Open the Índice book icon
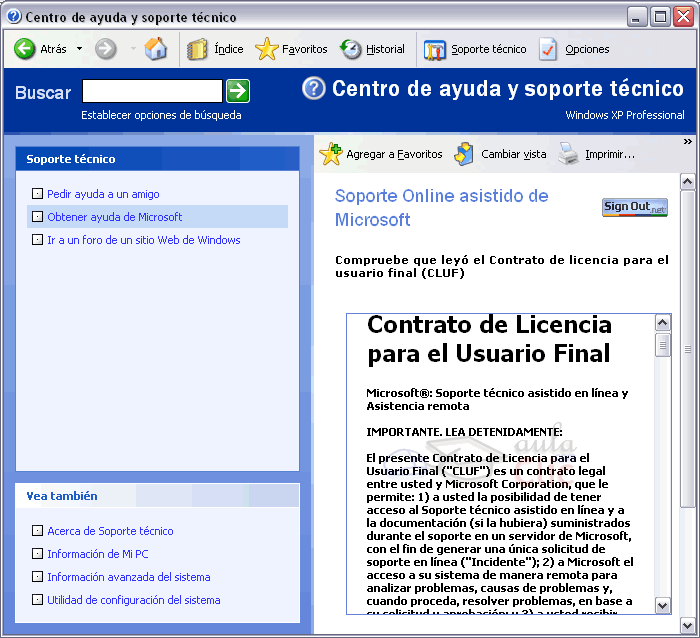 (198, 49)
